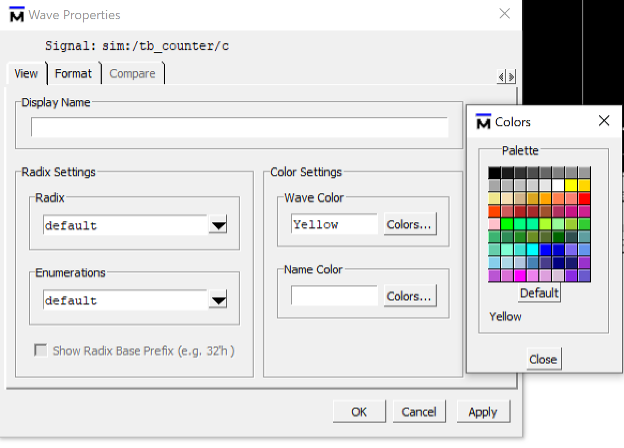Click the ModelSim logo in Wave Properties title bar

click(17, 15)
